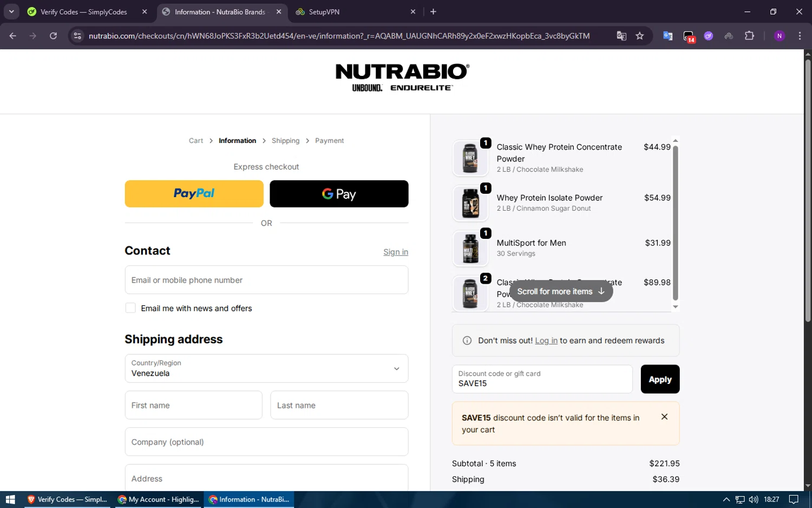812x508 pixels.
Task: Click the Last name field
Action: pos(339,405)
